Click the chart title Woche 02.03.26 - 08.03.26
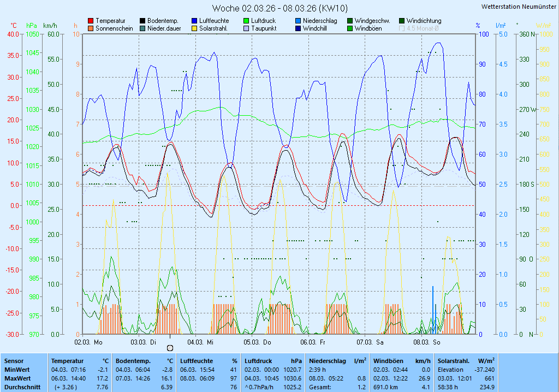 pyautogui.click(x=279, y=8)
